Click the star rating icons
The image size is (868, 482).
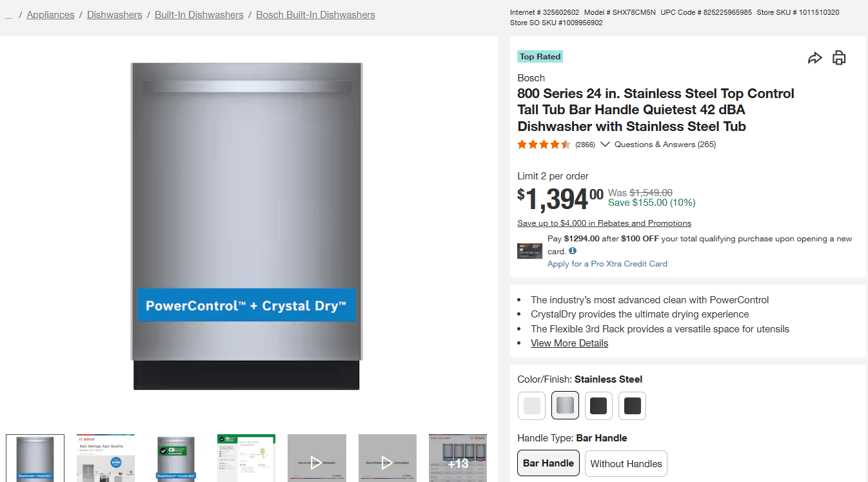[544, 145]
